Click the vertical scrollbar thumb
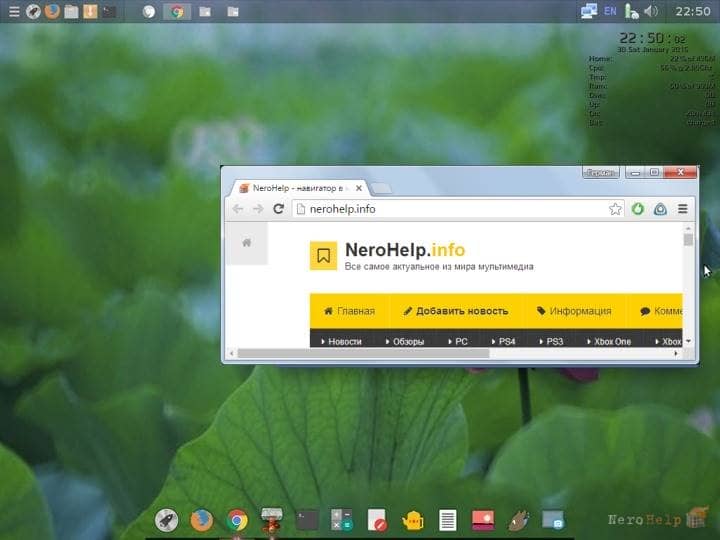720x540 pixels. (688, 240)
